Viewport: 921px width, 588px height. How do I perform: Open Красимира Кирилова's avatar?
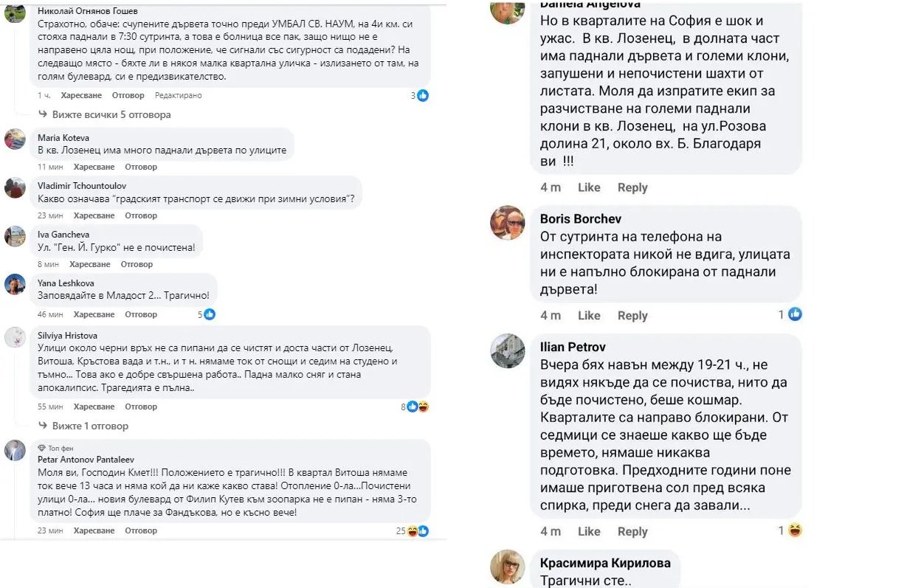click(x=508, y=567)
